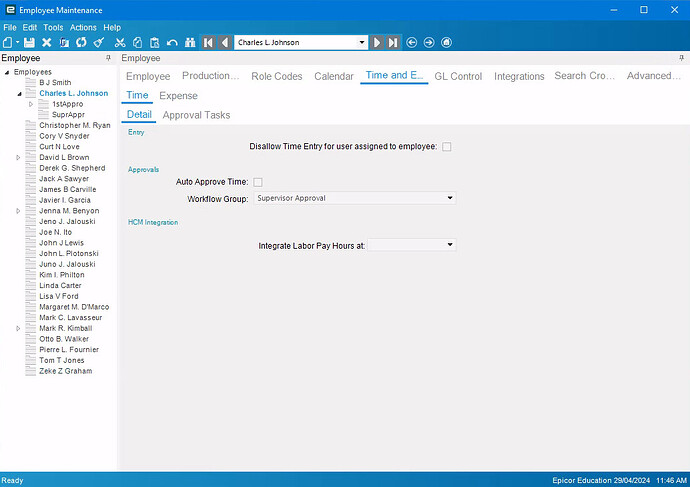
Task: Click the Delete X toolbar icon
Action: [46, 43]
